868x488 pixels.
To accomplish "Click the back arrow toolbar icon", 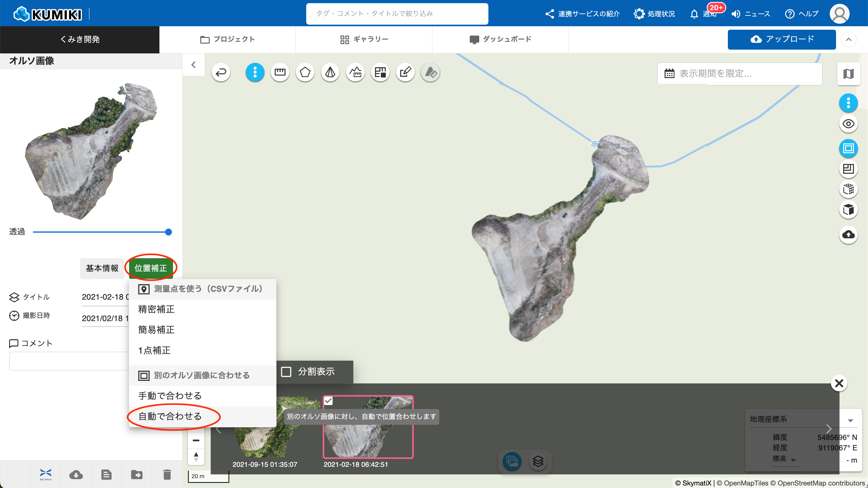I will click(221, 72).
